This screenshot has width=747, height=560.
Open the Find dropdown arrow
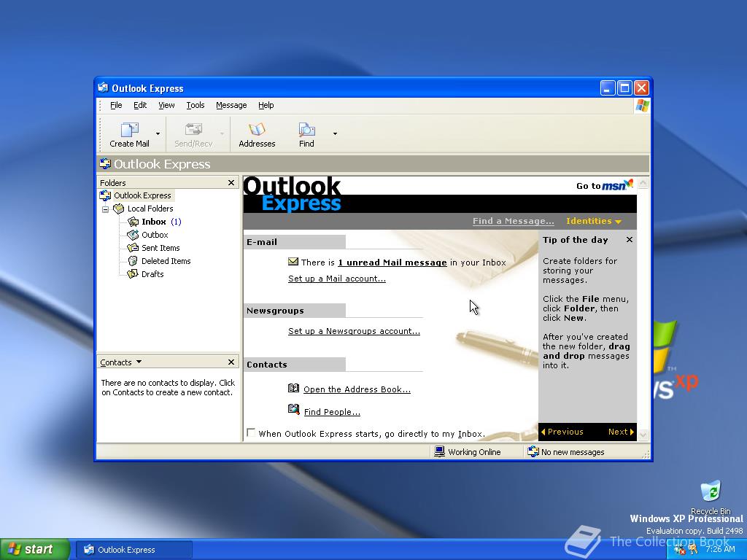coord(335,134)
